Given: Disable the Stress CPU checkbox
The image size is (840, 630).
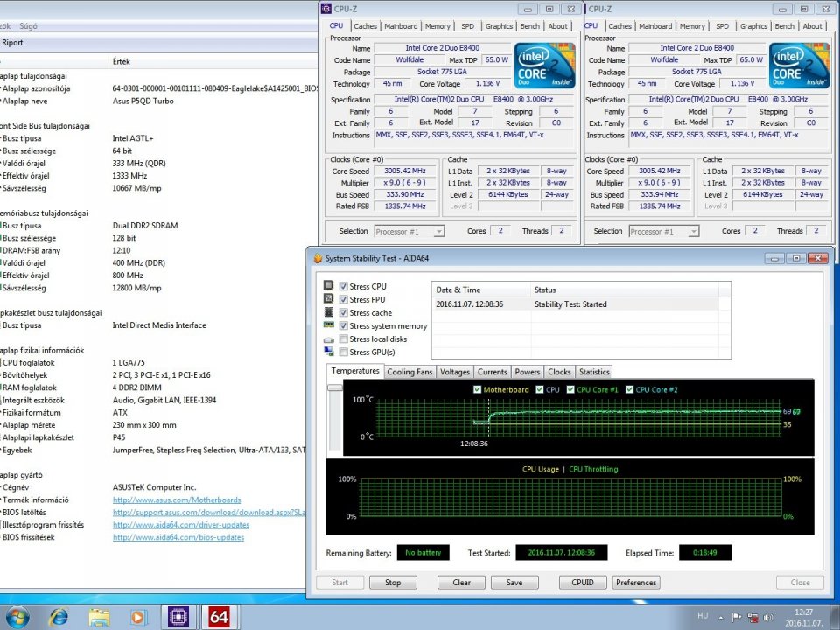Looking at the screenshot, I should (343, 287).
